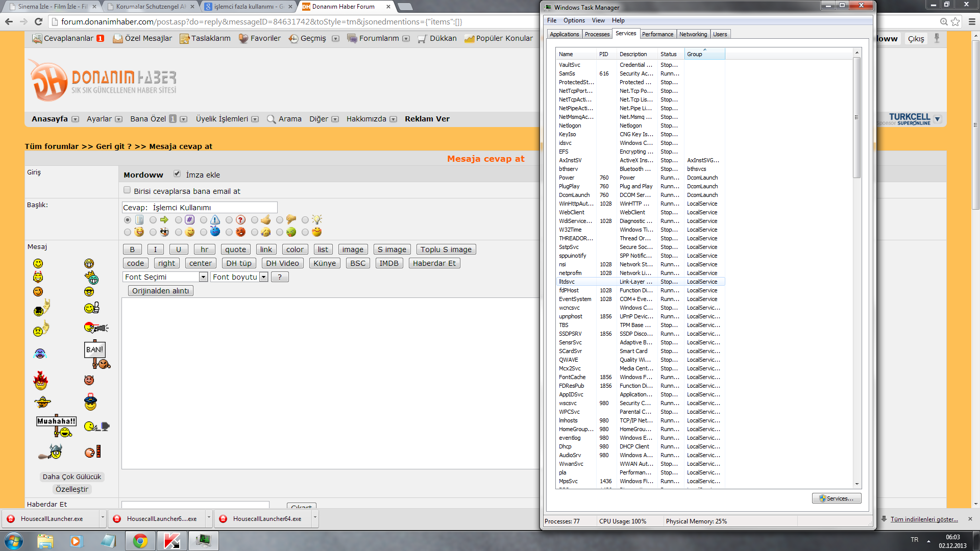Expand the Ayarlar menu arrow
Screen dimensions: 980x551
[119, 119]
